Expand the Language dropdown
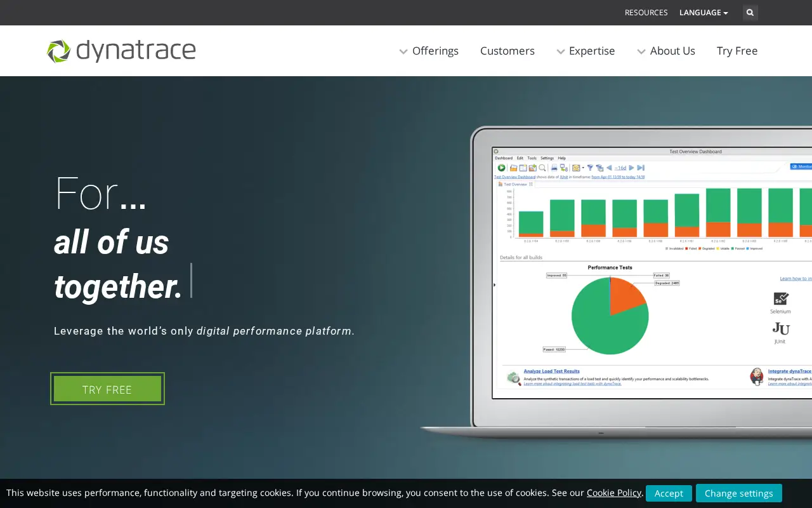Viewport: 812px width, 508px height. 704,13
